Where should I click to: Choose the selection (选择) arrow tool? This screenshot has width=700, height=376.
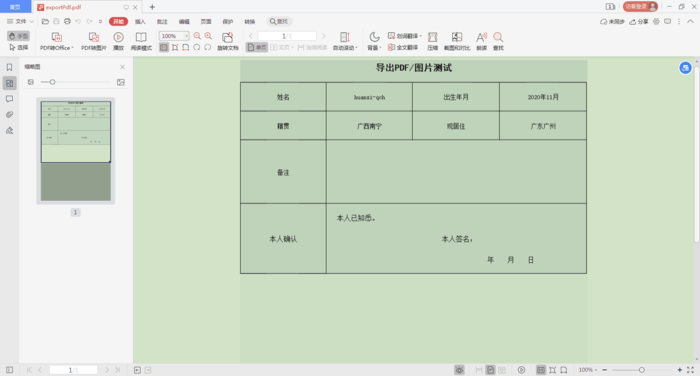(x=18, y=47)
